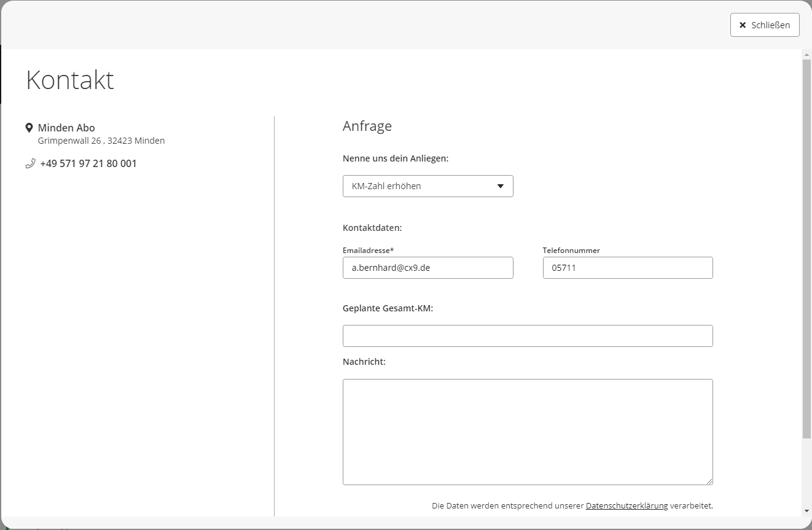The image size is (812, 530).
Task: Click the telephone handset icon
Action: pyautogui.click(x=30, y=163)
